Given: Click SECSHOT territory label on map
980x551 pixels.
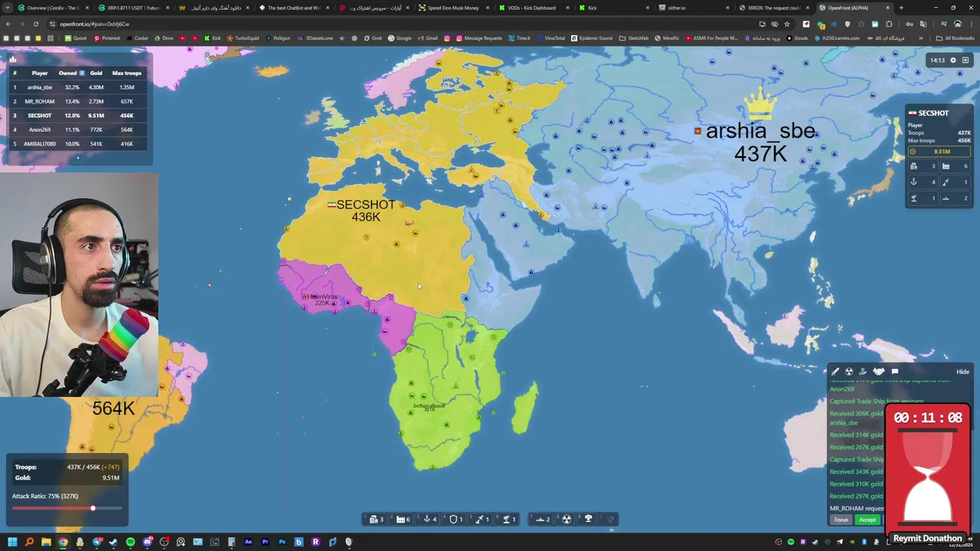Looking at the screenshot, I should pos(365,205).
